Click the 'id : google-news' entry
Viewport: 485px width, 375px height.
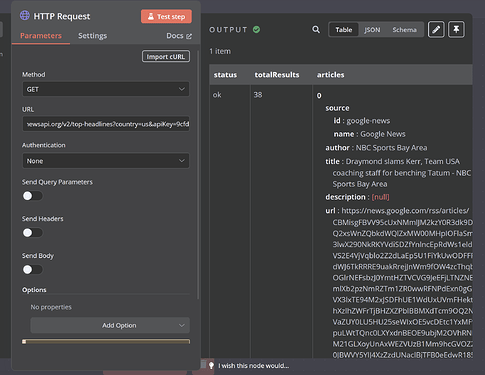[362, 121]
